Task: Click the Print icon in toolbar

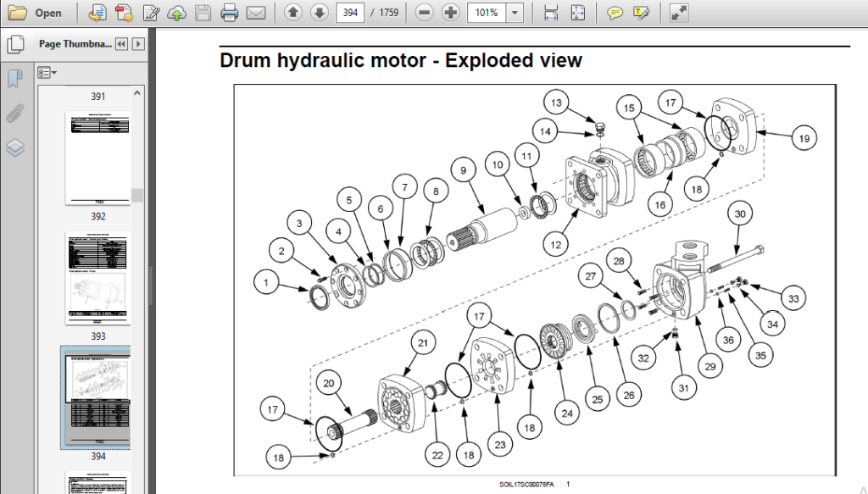Action: pos(229,13)
